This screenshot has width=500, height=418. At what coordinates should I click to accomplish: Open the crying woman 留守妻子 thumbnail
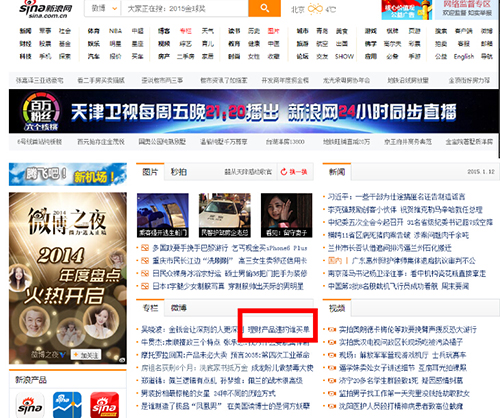click(287, 215)
